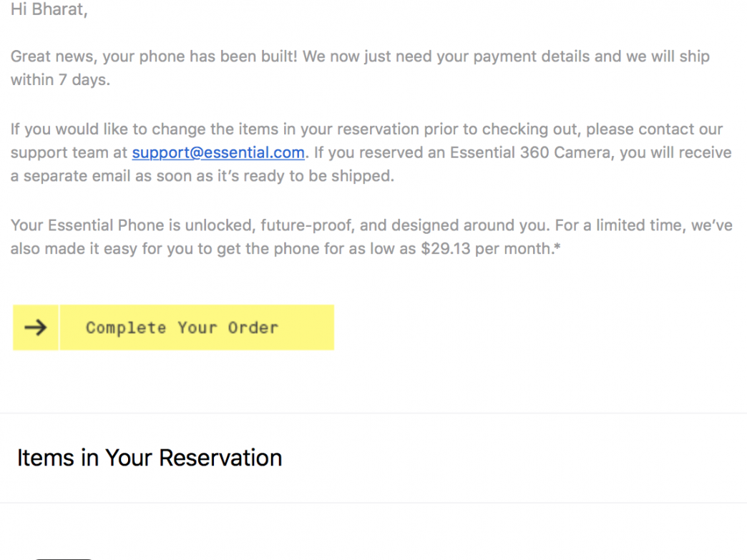Click the "If you would like to change" sentence

(107, 129)
